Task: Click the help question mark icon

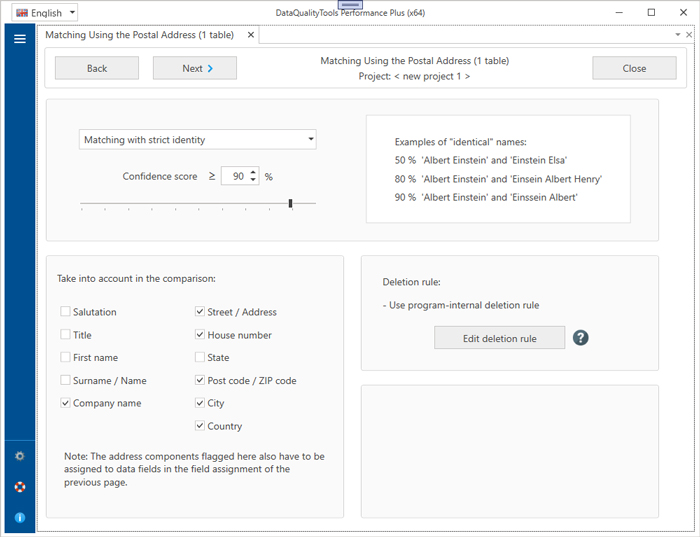Action: coord(581,338)
